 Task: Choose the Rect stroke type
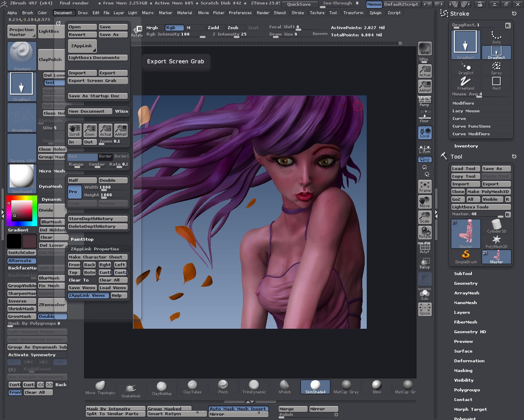pyautogui.click(x=496, y=83)
